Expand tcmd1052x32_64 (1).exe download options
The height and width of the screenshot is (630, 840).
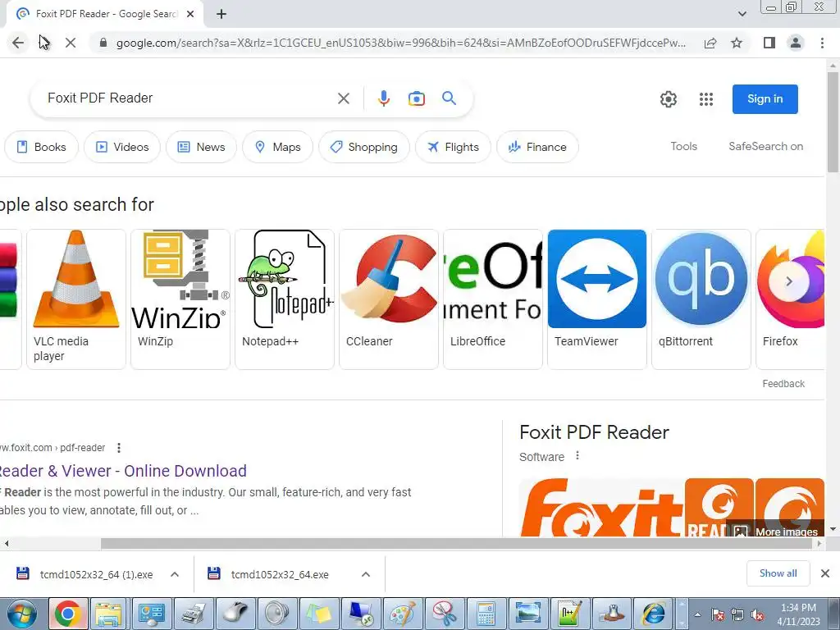(175, 574)
